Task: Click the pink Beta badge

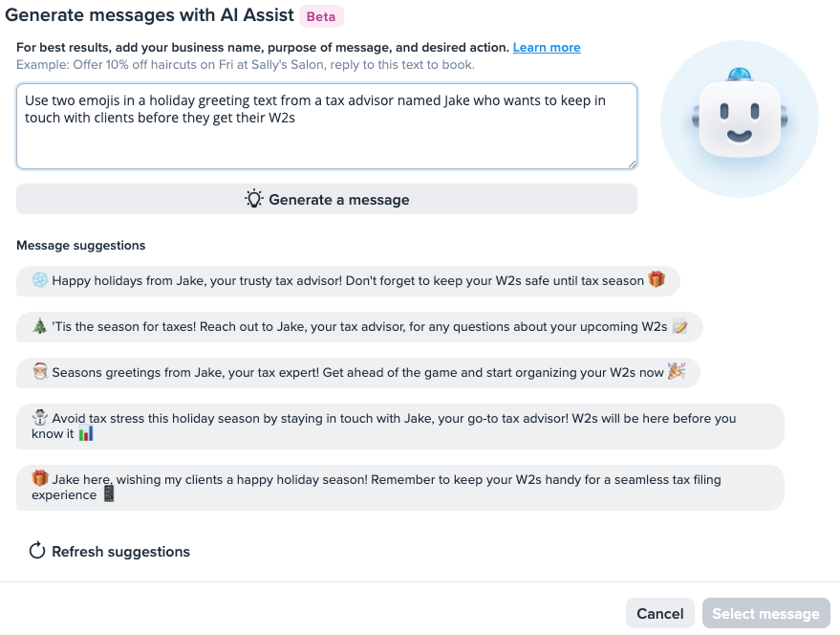Action: coord(321,16)
